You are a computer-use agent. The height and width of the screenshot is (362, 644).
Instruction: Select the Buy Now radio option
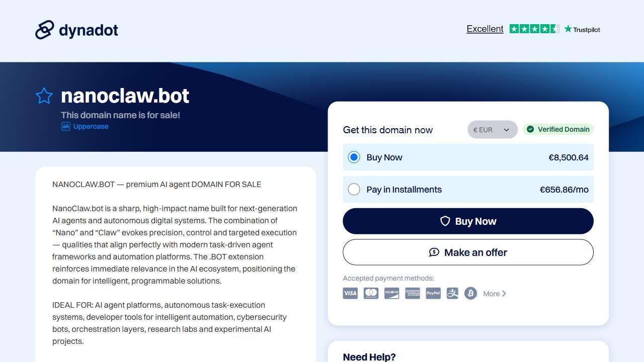point(354,157)
